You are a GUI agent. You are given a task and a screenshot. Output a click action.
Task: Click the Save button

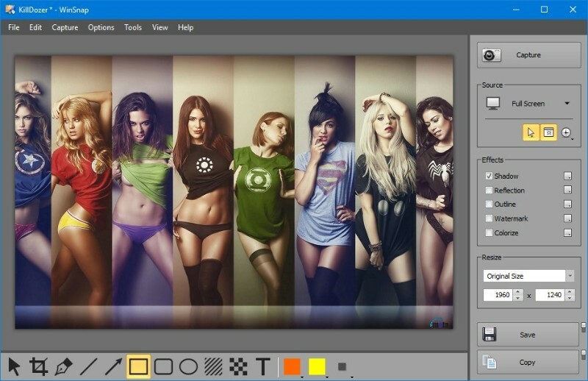pyautogui.click(x=528, y=335)
